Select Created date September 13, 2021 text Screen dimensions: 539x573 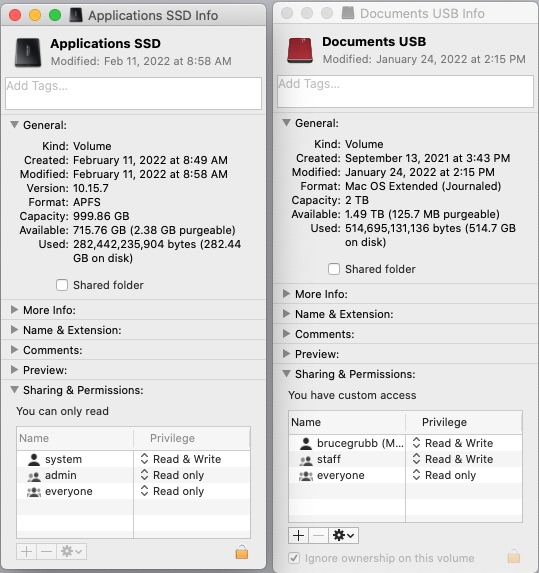(428, 158)
